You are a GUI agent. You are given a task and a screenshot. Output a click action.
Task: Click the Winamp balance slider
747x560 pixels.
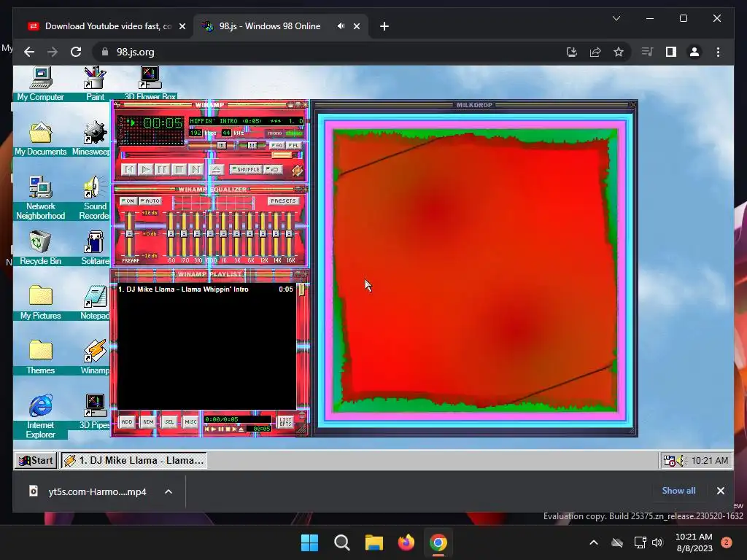[x=252, y=145]
